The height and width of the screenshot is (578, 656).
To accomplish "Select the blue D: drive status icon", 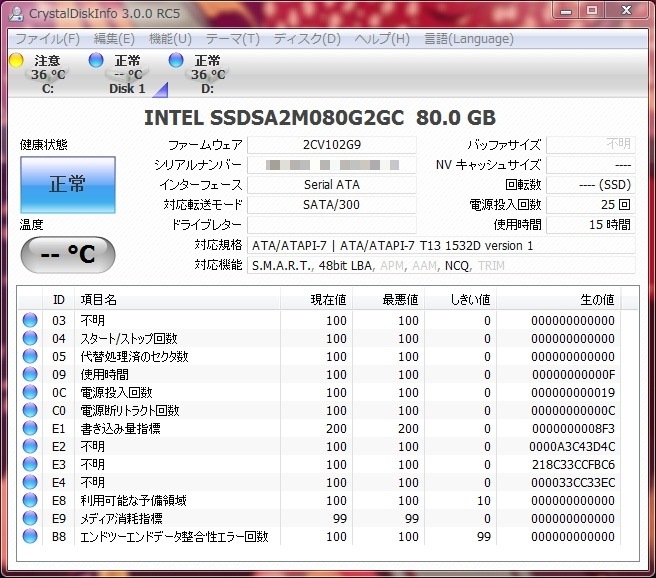I will tap(177, 61).
